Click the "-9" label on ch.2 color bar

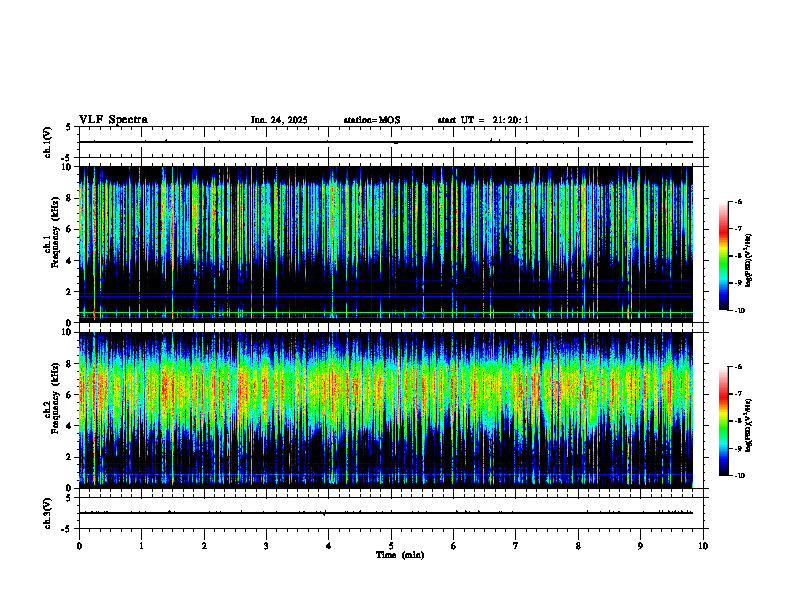pos(738,448)
